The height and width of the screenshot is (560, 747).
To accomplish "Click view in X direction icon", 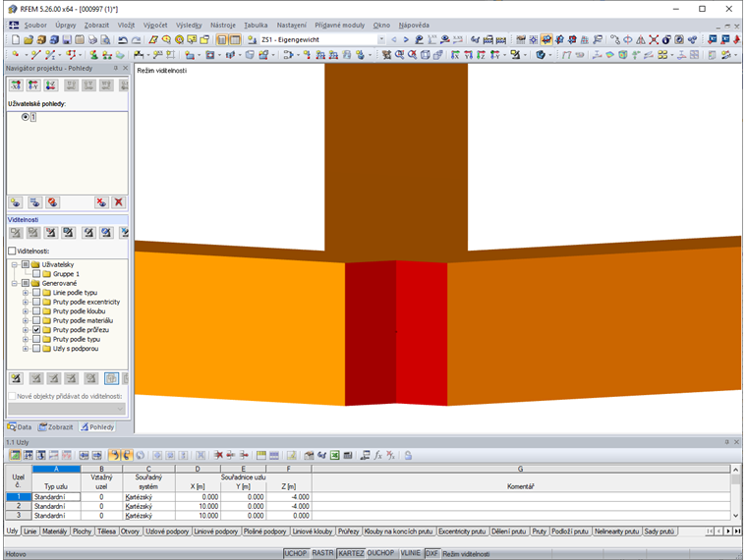I will pos(455,55).
